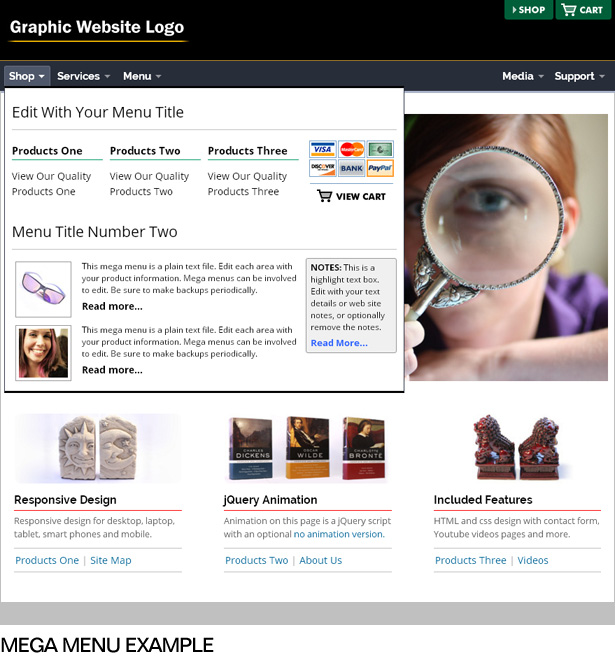Image resolution: width=615 pixels, height=659 pixels.
Task: Select the Products Two heading in mega menu
Action: tap(145, 150)
